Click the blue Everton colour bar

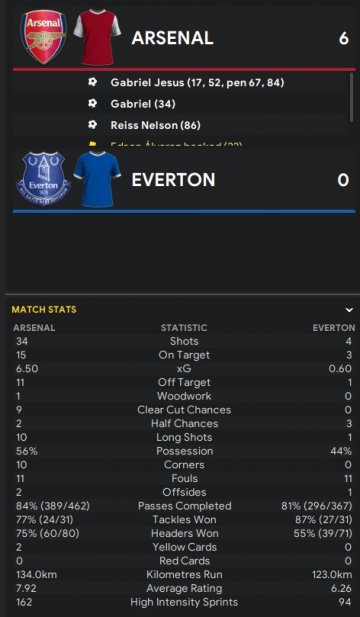click(184, 211)
